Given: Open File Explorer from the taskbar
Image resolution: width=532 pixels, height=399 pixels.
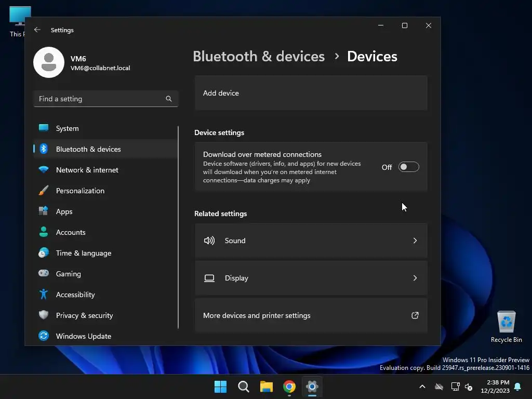Looking at the screenshot, I should point(267,387).
